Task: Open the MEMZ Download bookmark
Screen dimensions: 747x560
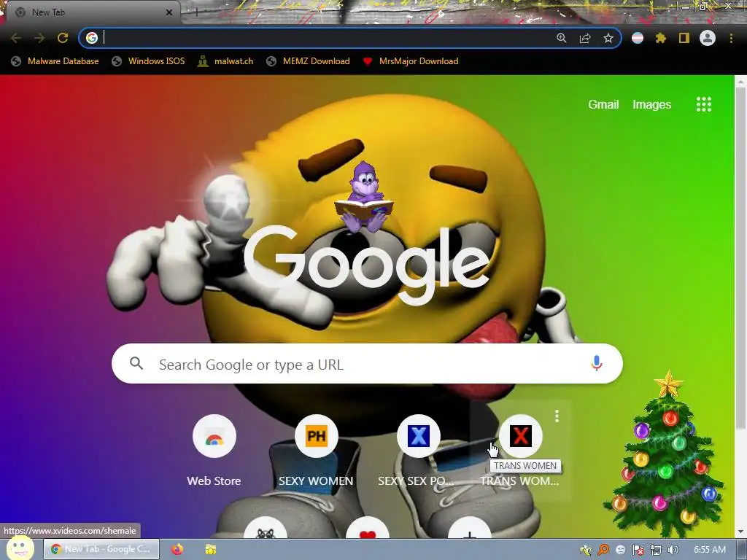Action: (x=309, y=61)
